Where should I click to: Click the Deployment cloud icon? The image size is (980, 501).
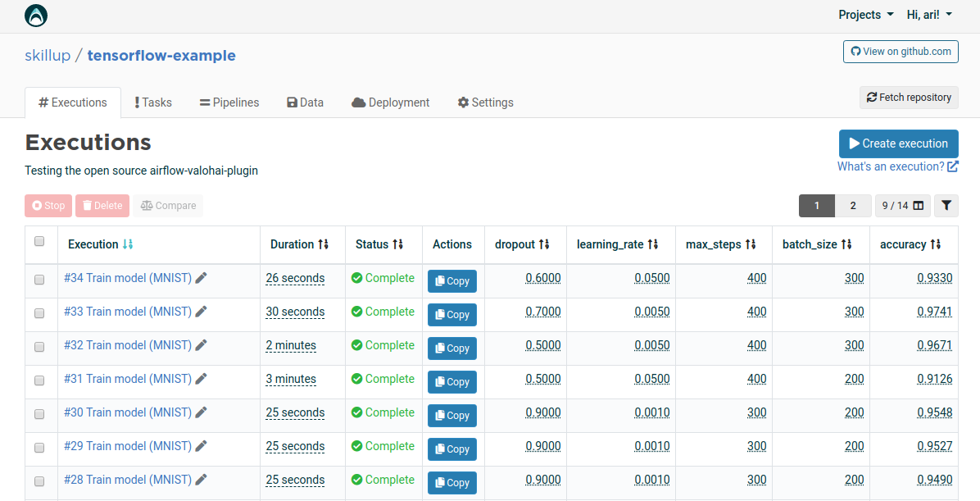(x=358, y=102)
